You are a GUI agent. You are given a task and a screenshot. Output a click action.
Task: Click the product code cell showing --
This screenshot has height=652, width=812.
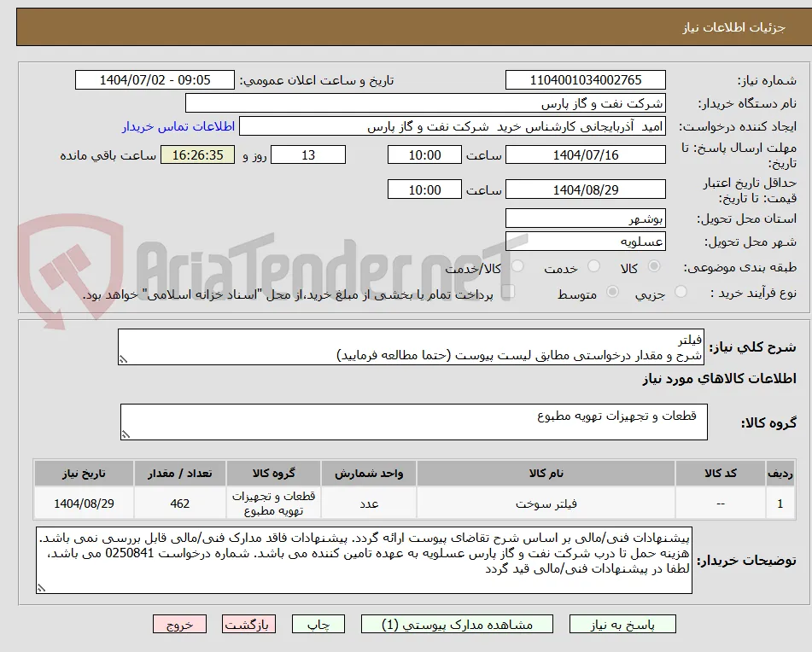pos(721,503)
